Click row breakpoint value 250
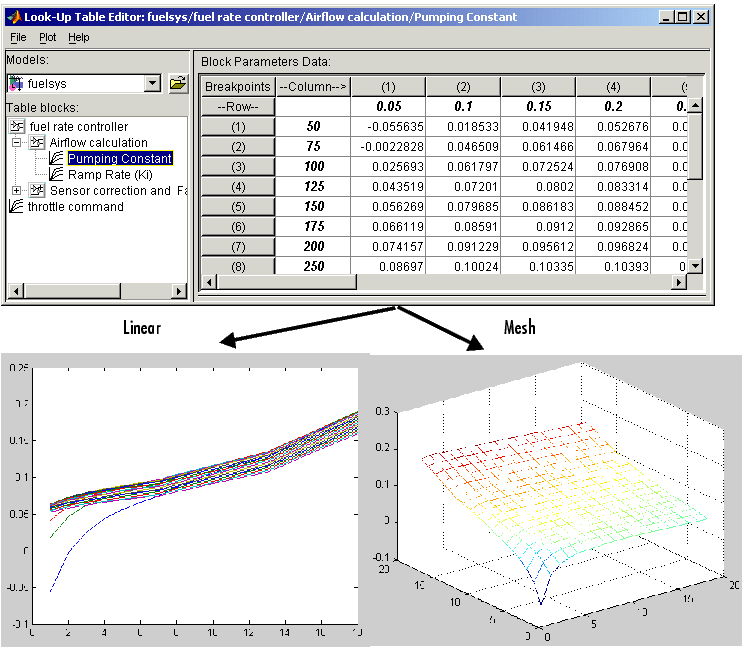 pyautogui.click(x=313, y=266)
